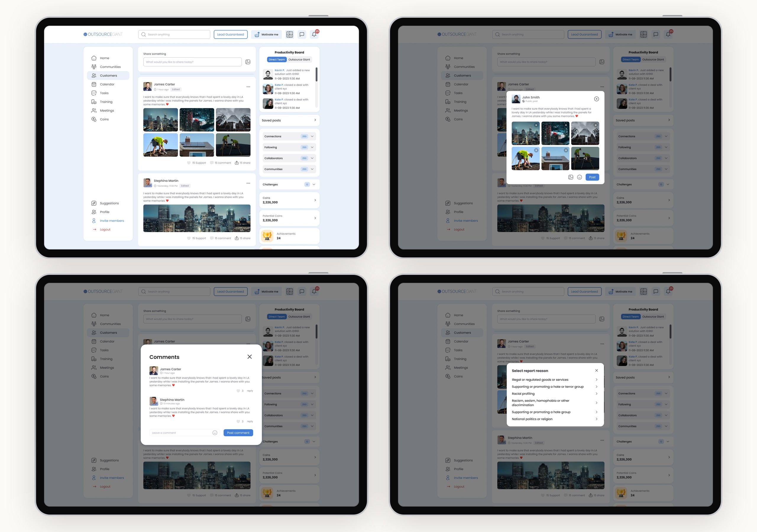The width and height of the screenshot is (757, 532).
Task: Click the emoji icon in the Leave a comment field
Action: point(215,433)
